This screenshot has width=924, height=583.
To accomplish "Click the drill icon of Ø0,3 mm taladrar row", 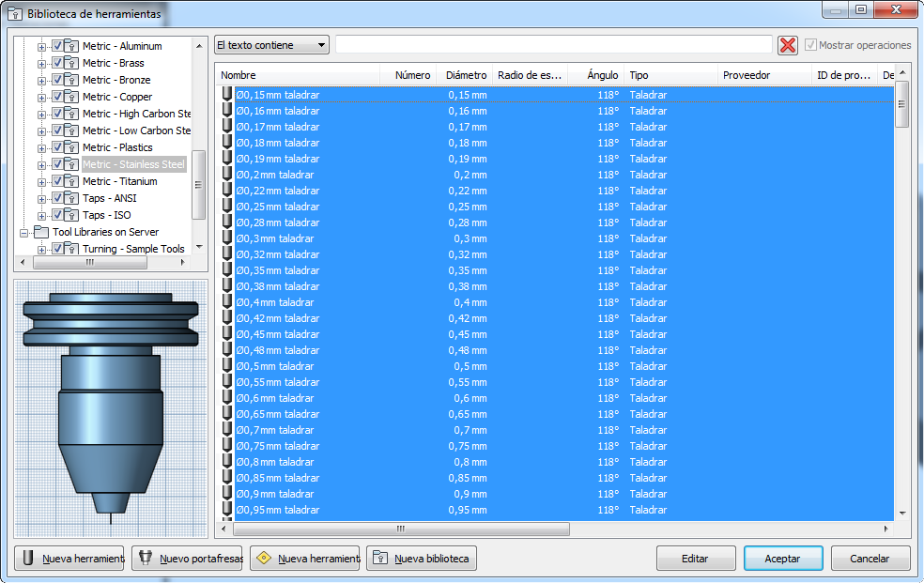I will click(227, 238).
